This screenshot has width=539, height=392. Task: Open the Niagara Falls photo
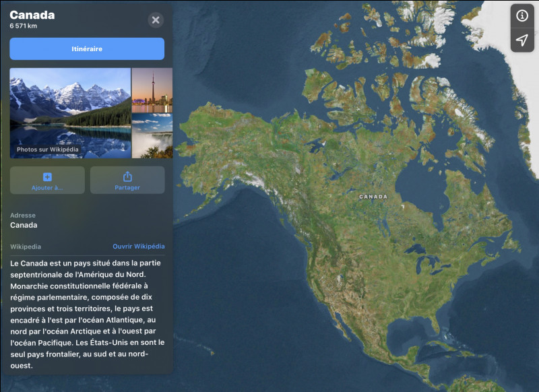pos(152,136)
